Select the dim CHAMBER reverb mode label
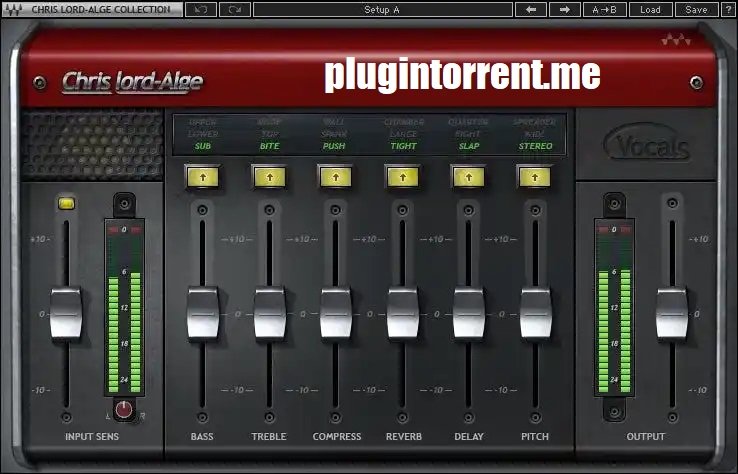Viewport: 738px width, 474px height. (x=403, y=122)
